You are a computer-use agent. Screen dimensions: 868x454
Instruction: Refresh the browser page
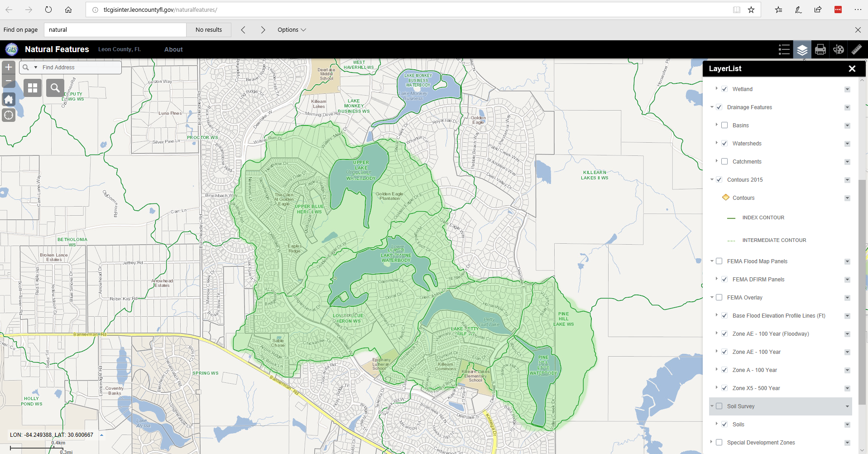click(x=48, y=10)
